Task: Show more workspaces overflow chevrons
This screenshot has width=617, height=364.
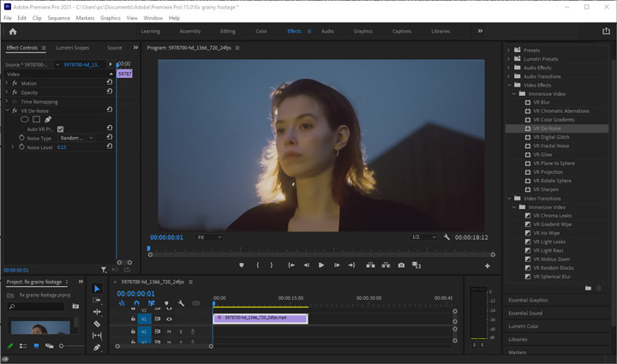Action: pos(480,31)
